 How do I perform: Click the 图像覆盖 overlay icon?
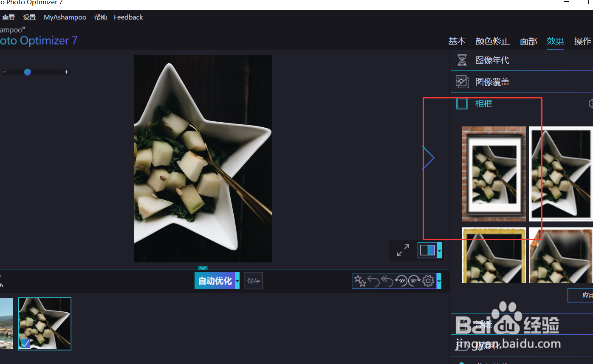coord(462,82)
